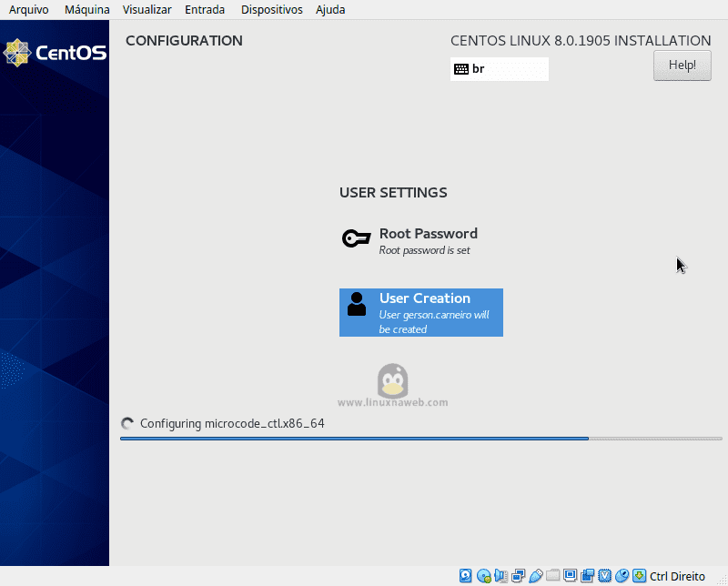The width and height of the screenshot is (728, 586).
Task: Open the User Creation settings
Action: point(421,312)
